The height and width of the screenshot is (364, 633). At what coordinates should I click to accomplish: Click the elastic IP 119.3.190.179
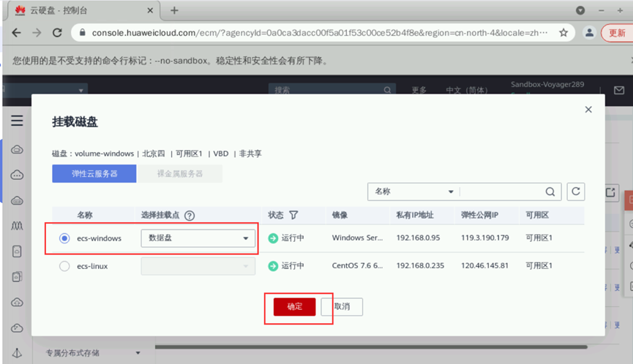(485, 238)
